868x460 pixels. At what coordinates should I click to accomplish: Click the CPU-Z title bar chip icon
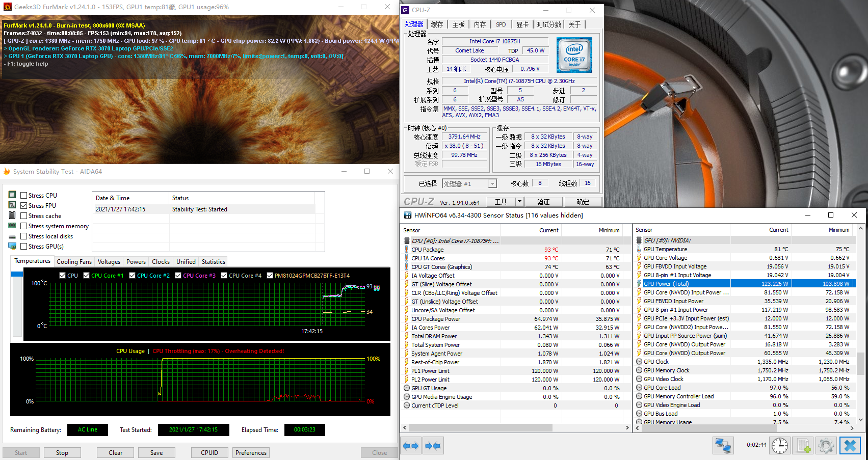pos(405,10)
